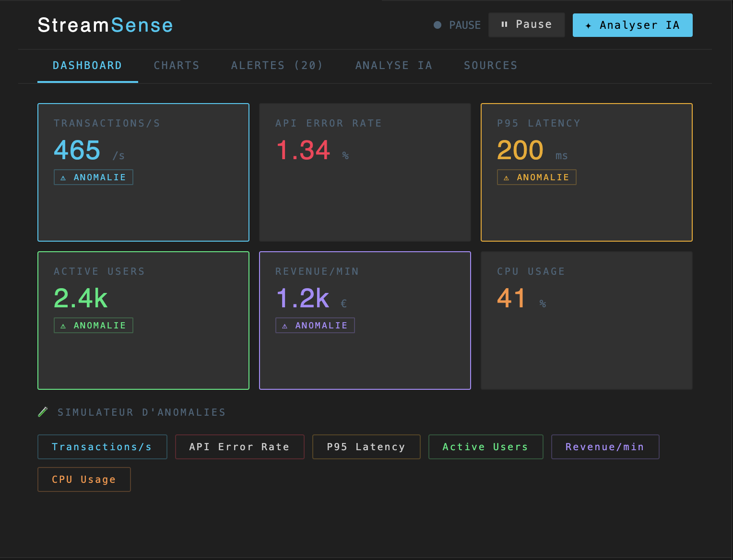The image size is (733, 560).
Task: Select the P95 Latency metric card
Action: 586,172
